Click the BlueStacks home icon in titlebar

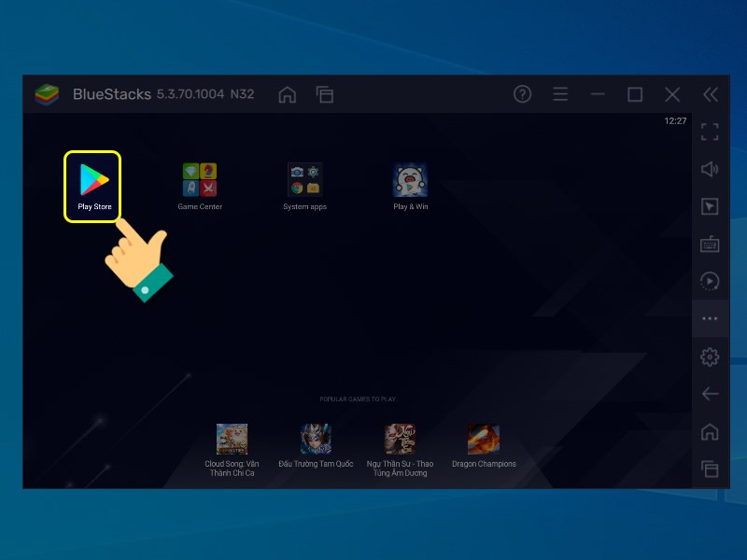click(288, 94)
